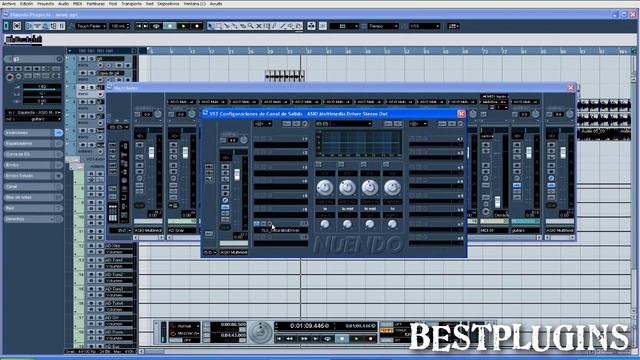Screen dimensions: 640x360
Task: Select the Draw pencil tool
Action: [x=275, y=26]
